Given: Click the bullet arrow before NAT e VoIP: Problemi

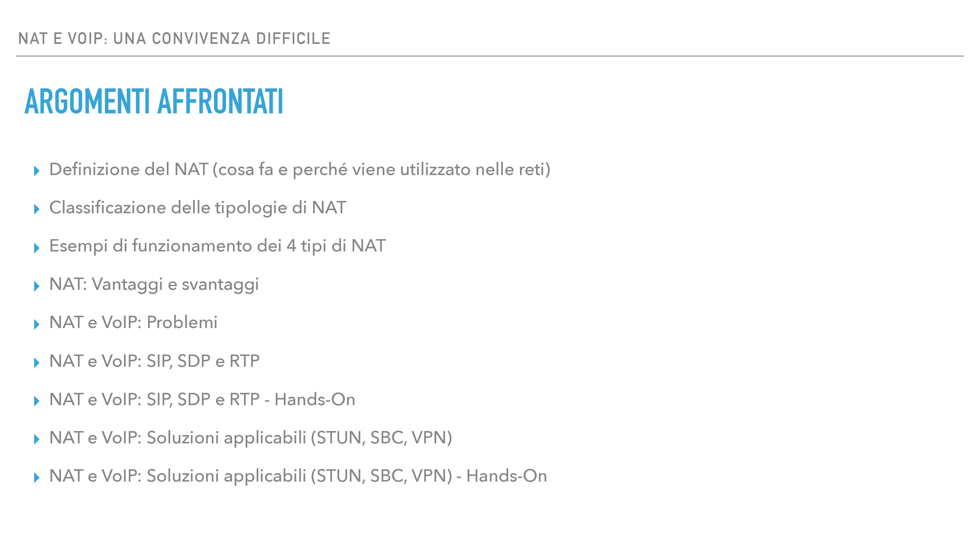Looking at the screenshot, I should coord(37,324).
